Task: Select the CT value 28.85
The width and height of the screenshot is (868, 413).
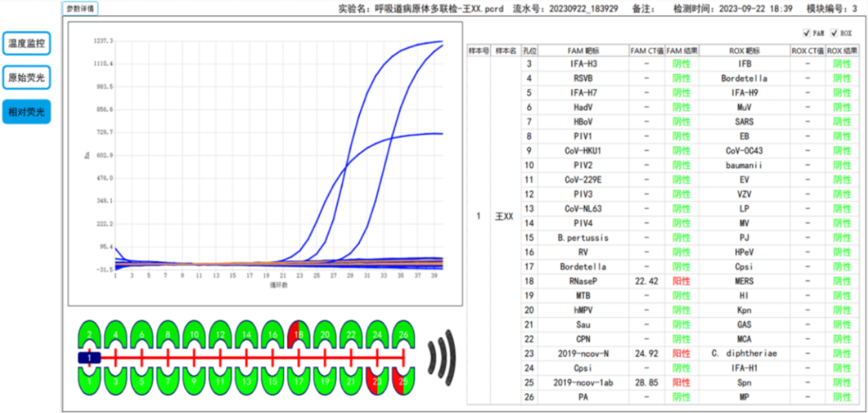Action: (646, 382)
